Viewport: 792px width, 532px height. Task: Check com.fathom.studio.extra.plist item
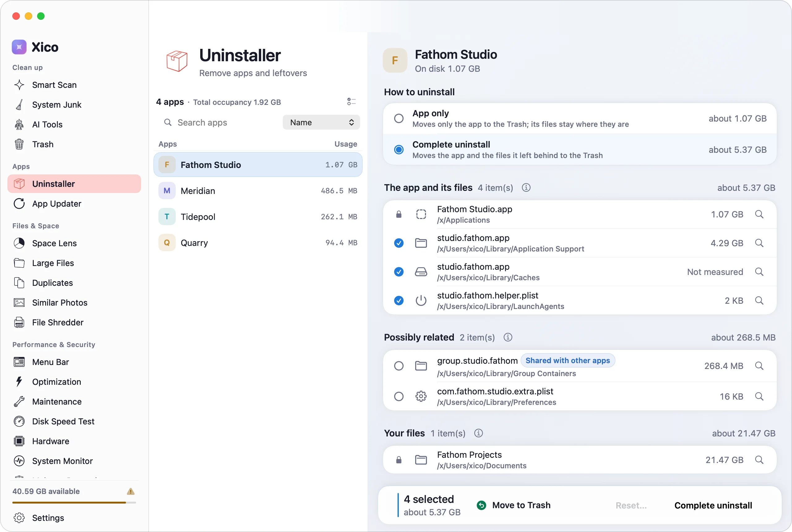coord(399,396)
